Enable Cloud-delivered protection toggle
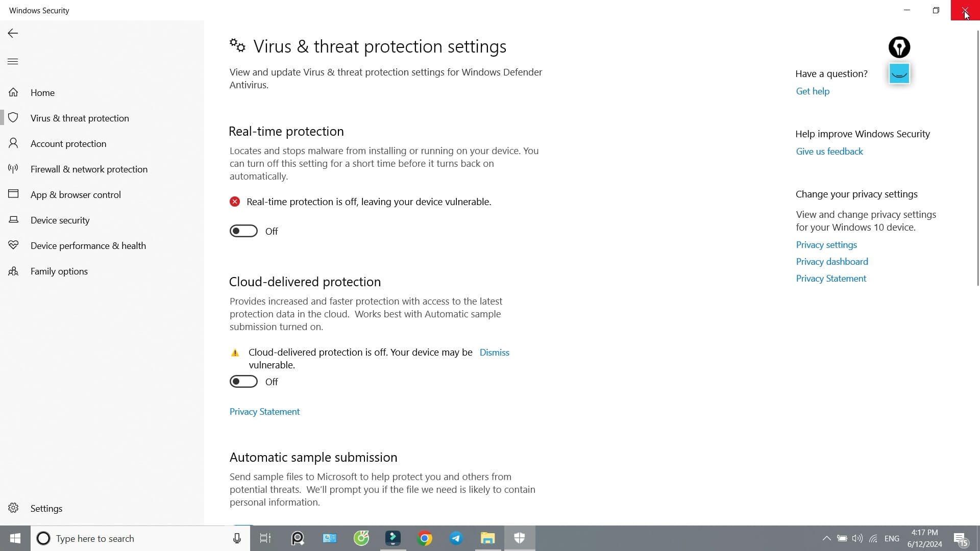Viewport: 980px width, 551px height. (243, 382)
